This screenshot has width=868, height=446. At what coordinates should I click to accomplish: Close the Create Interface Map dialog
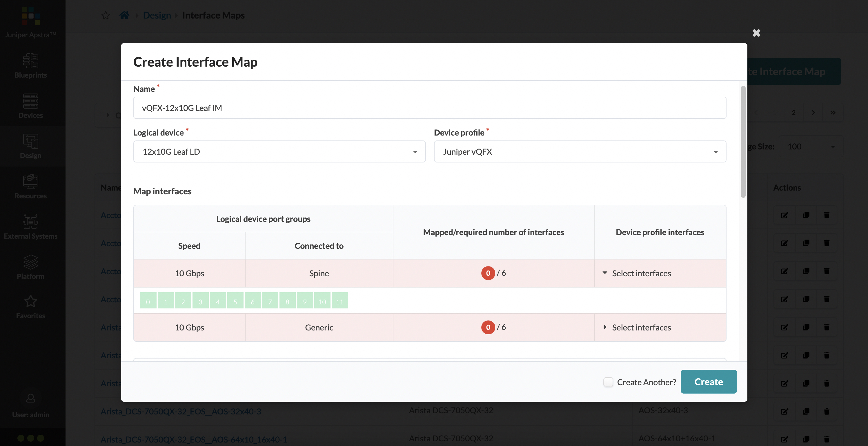pos(756,33)
